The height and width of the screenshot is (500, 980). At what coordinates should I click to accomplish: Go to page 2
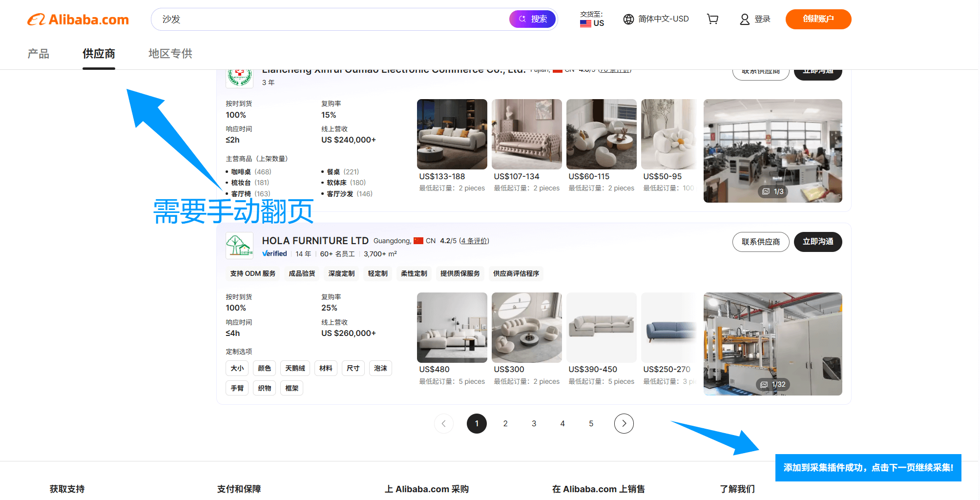(x=505, y=424)
